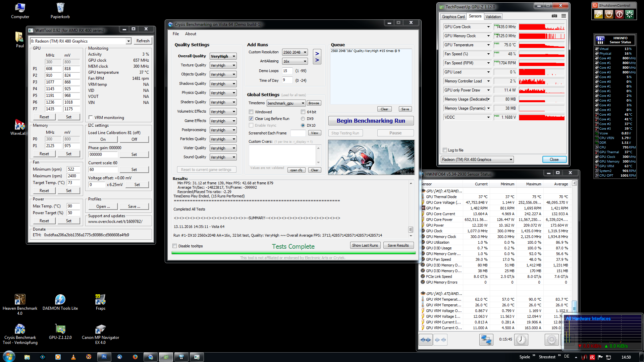
Task: Click the green restart icon in ShutdownControl
Action: (x=630, y=14)
